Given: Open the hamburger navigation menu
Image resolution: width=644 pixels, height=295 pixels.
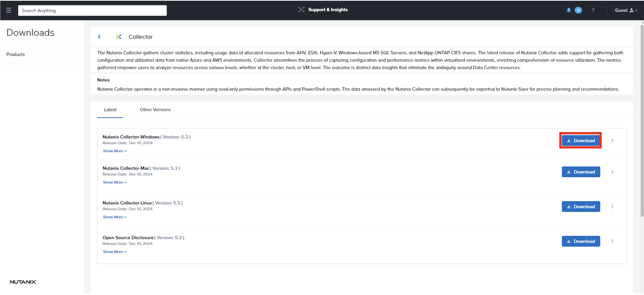Looking at the screenshot, I should [9, 10].
